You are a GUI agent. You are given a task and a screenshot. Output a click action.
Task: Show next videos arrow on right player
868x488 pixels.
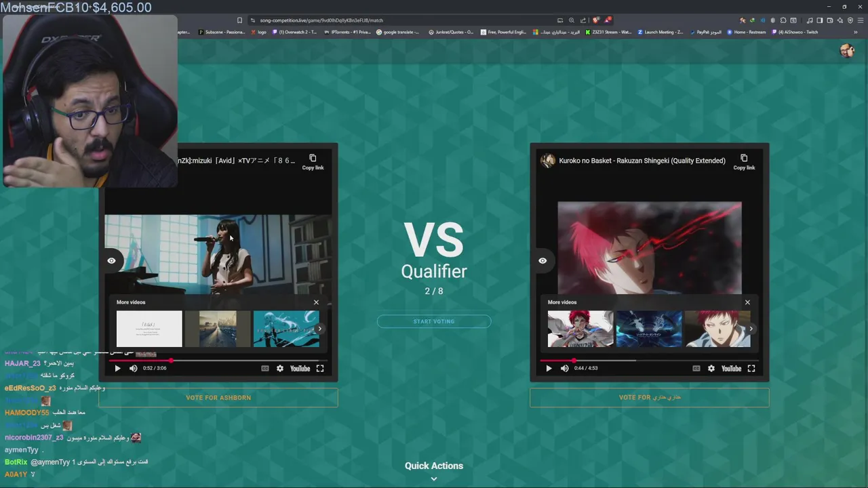(x=751, y=329)
